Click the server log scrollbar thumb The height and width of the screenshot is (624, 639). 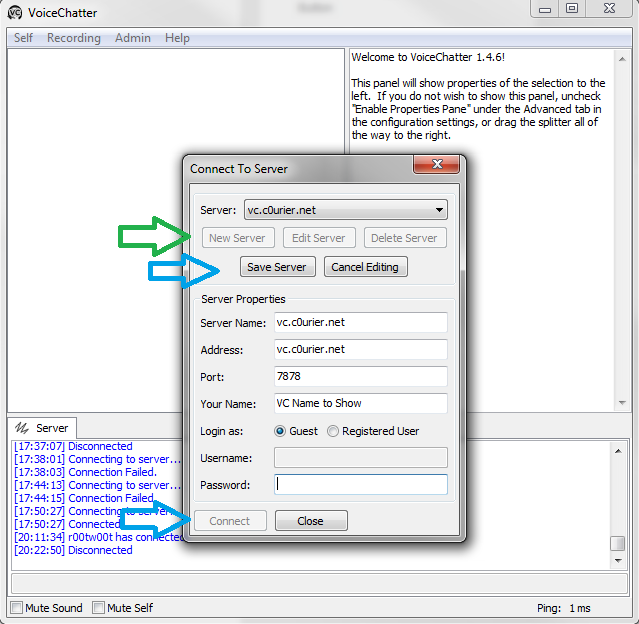pyautogui.click(x=618, y=543)
